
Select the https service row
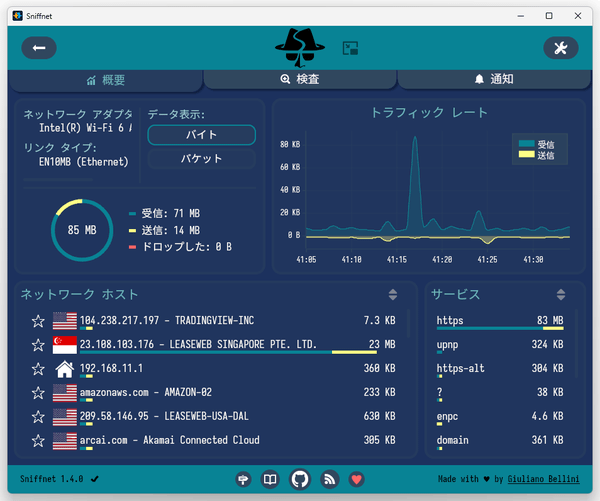click(x=500, y=321)
